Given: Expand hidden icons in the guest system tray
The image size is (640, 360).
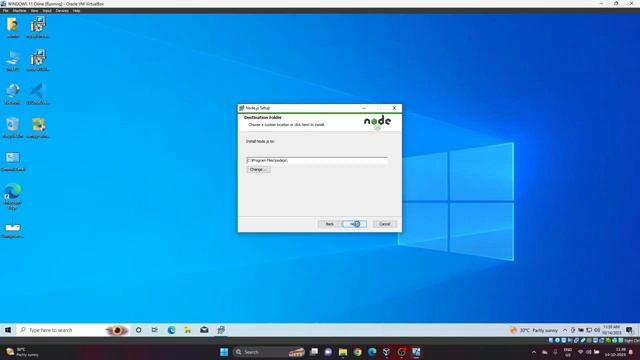Looking at the screenshot, I should pyautogui.click(x=565, y=330).
